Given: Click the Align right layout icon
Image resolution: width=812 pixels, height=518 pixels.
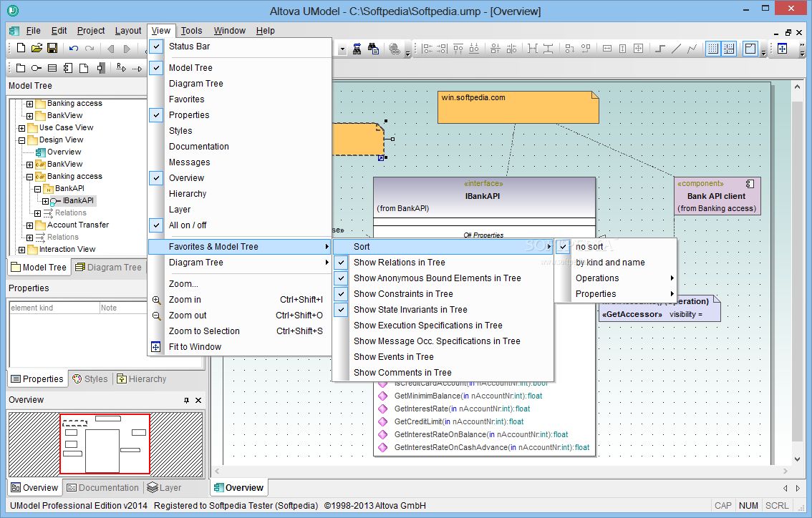Looking at the screenshot, I should (x=443, y=49).
